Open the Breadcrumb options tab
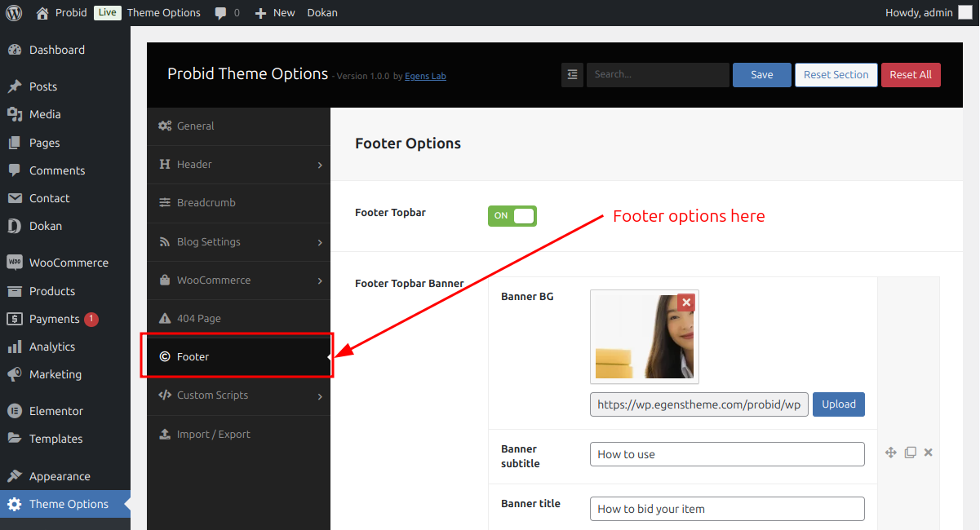Screen dimensions: 980x530 pos(238,203)
